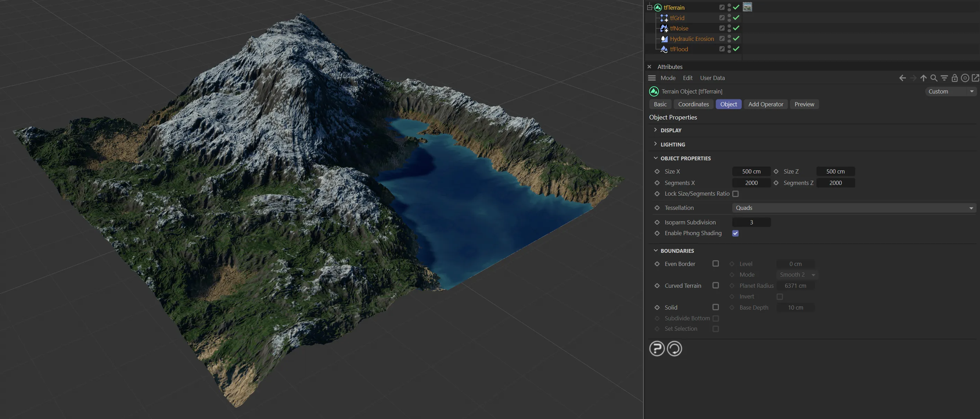Switch to the Add Operator tab
Image resolution: width=980 pixels, height=419 pixels.
point(765,104)
